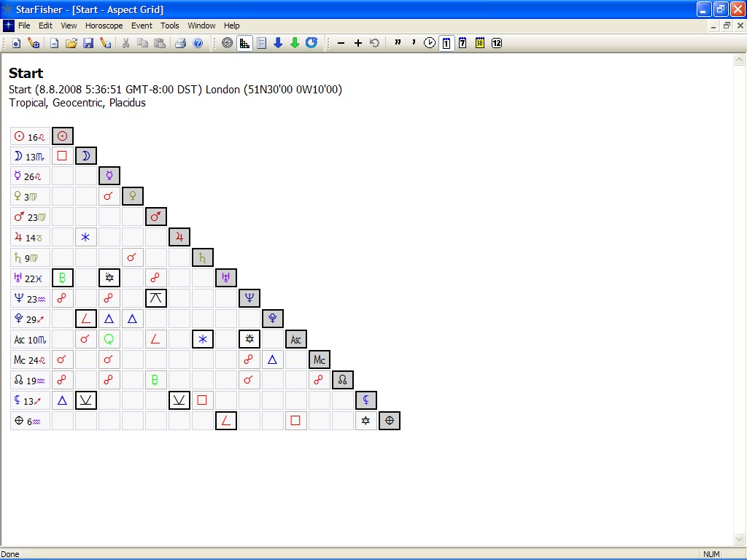747x560 pixels.
Task: Click the Mc diagonal cell in grid
Action: [x=320, y=359]
